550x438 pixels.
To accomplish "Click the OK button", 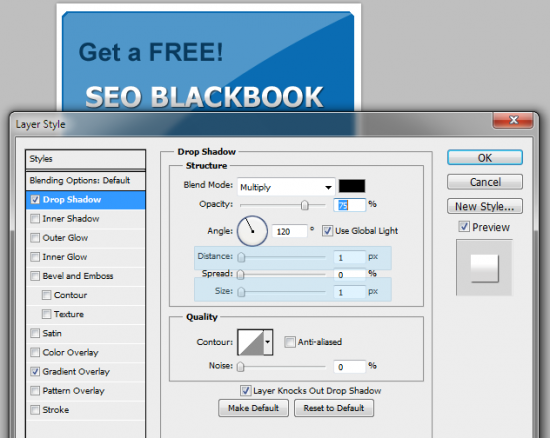I will [485, 158].
